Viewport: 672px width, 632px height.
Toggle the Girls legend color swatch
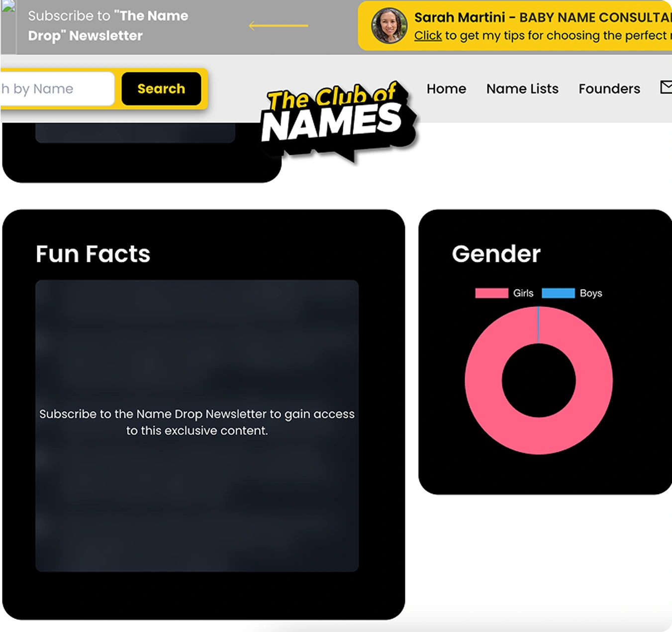click(491, 293)
